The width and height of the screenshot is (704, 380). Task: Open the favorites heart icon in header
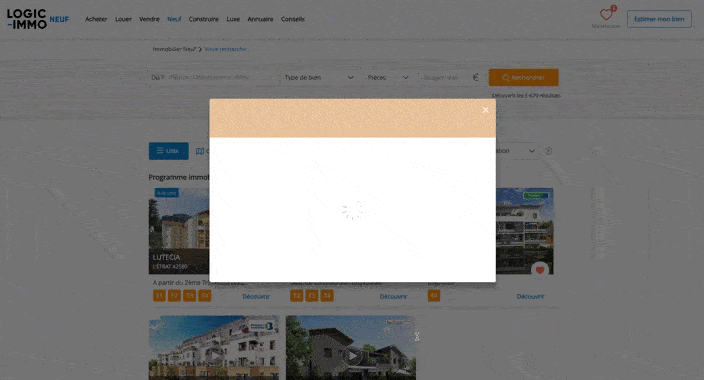(x=606, y=15)
